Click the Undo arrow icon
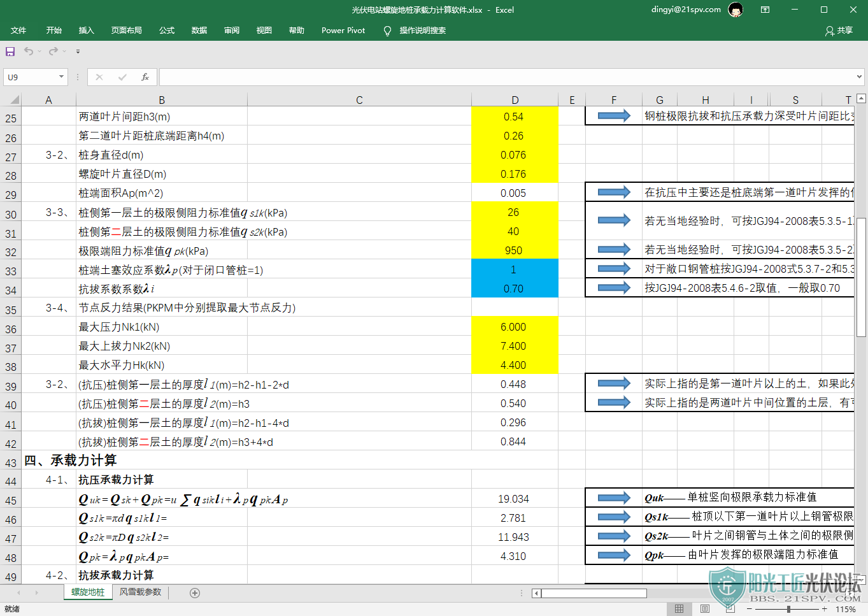The image size is (868, 616). pos(29,51)
